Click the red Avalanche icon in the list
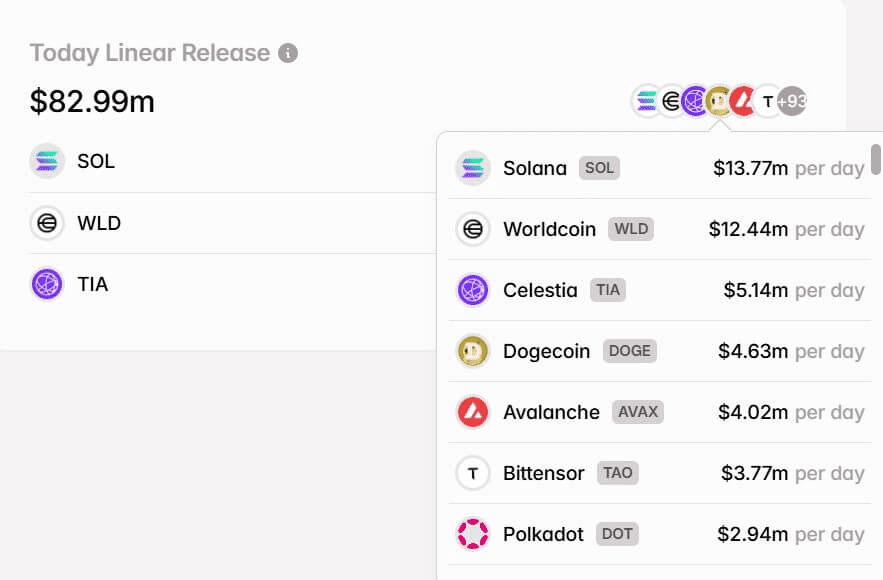The width and height of the screenshot is (883, 580). pyautogui.click(x=472, y=412)
